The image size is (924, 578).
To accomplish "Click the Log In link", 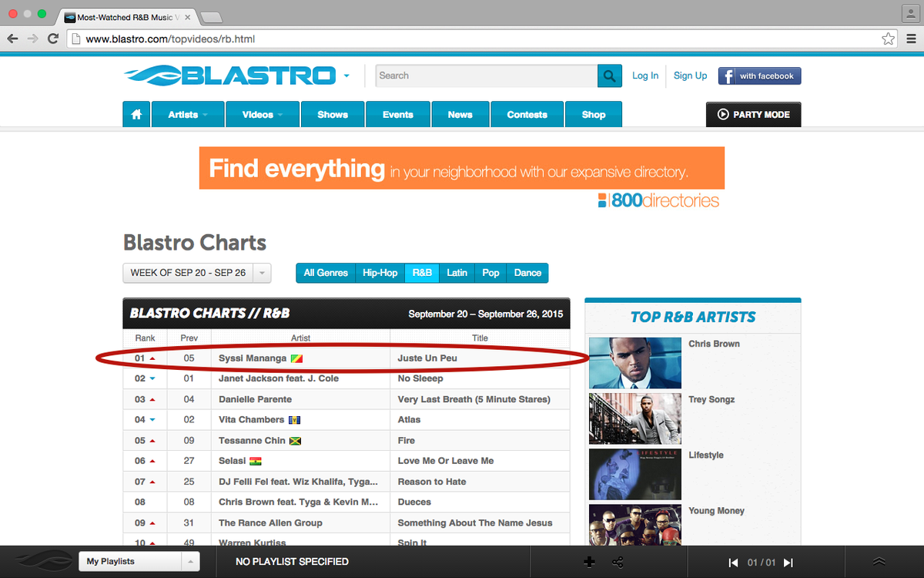I will coord(645,76).
